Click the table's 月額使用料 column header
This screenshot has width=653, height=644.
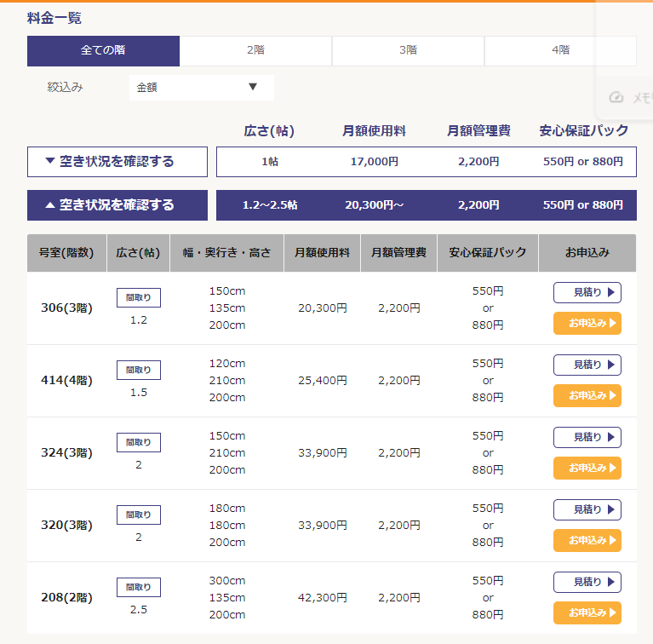(323, 253)
